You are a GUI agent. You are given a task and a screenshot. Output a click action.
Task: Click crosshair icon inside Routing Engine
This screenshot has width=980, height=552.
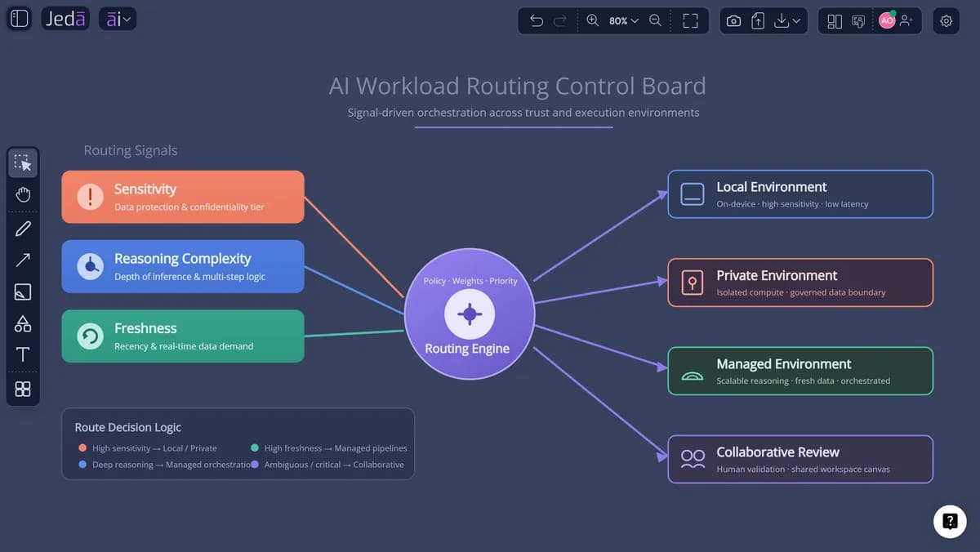(470, 314)
